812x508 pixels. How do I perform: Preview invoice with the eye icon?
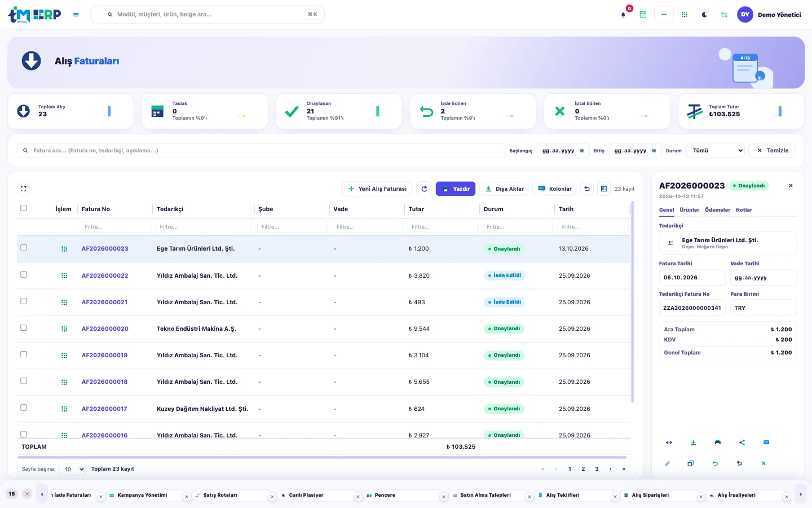(x=669, y=443)
